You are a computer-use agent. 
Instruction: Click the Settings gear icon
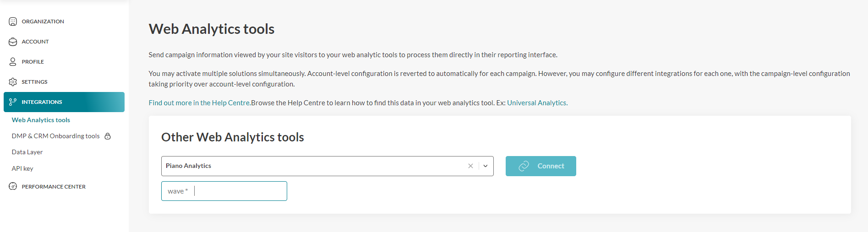[13, 82]
